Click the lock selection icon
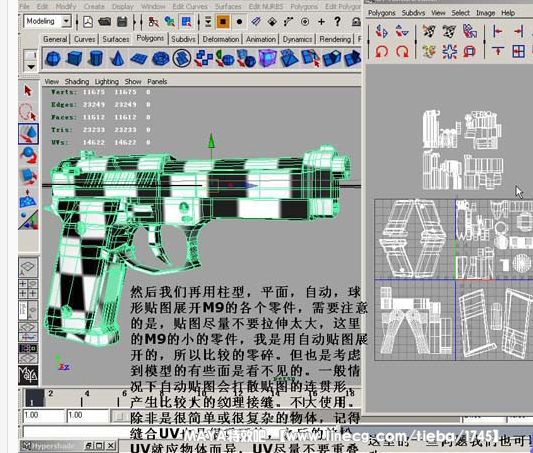533x453 pixels. click(356, 22)
